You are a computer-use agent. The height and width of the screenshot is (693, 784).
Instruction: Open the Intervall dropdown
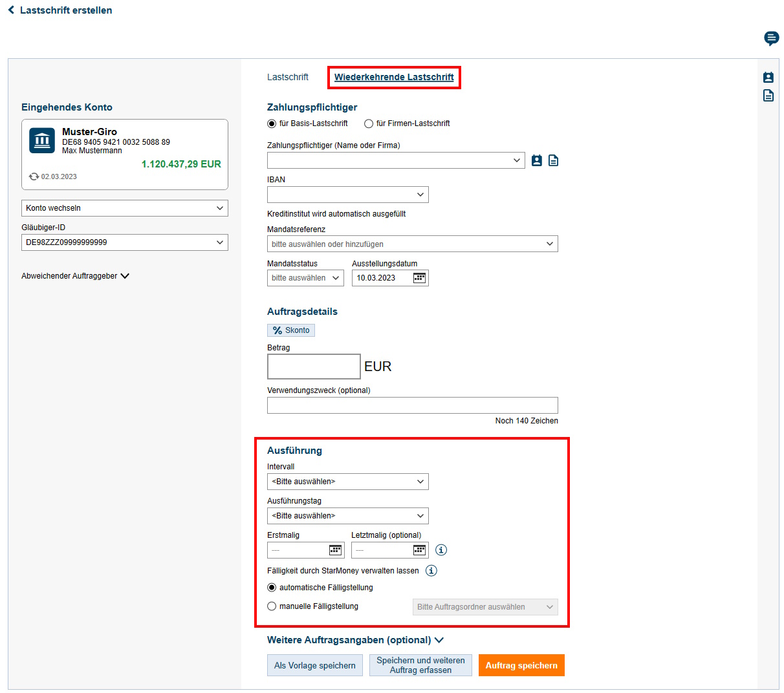point(348,481)
